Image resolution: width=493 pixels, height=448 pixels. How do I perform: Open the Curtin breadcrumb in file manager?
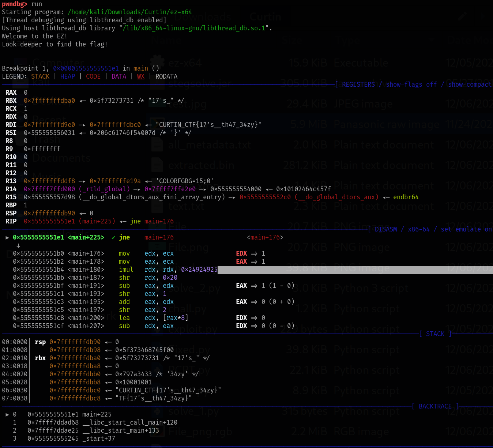point(266,17)
